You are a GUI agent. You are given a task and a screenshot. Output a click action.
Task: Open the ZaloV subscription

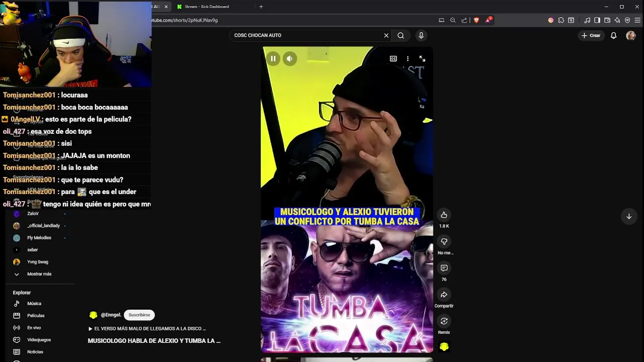[33, 214]
